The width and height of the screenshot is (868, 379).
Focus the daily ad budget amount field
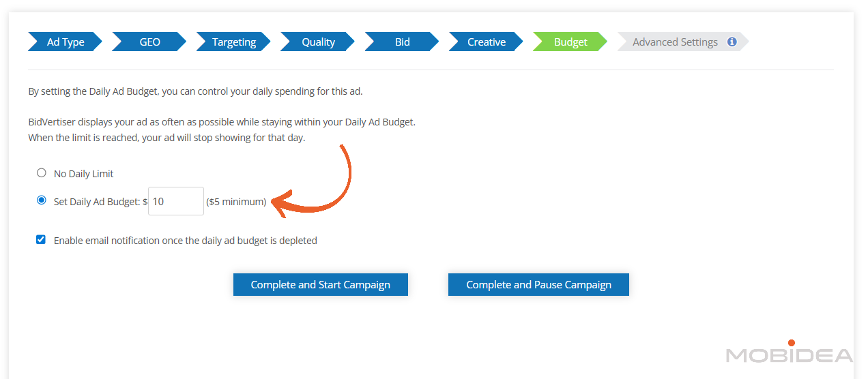coord(175,201)
